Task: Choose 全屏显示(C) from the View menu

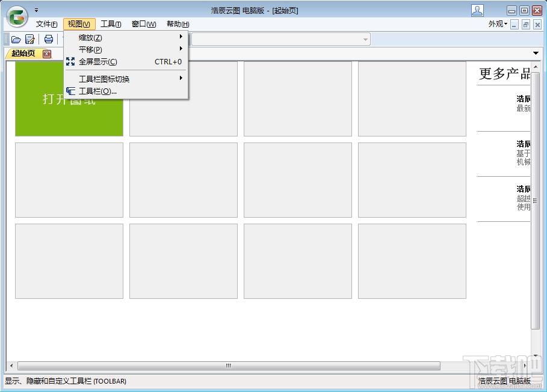Action: [126, 62]
